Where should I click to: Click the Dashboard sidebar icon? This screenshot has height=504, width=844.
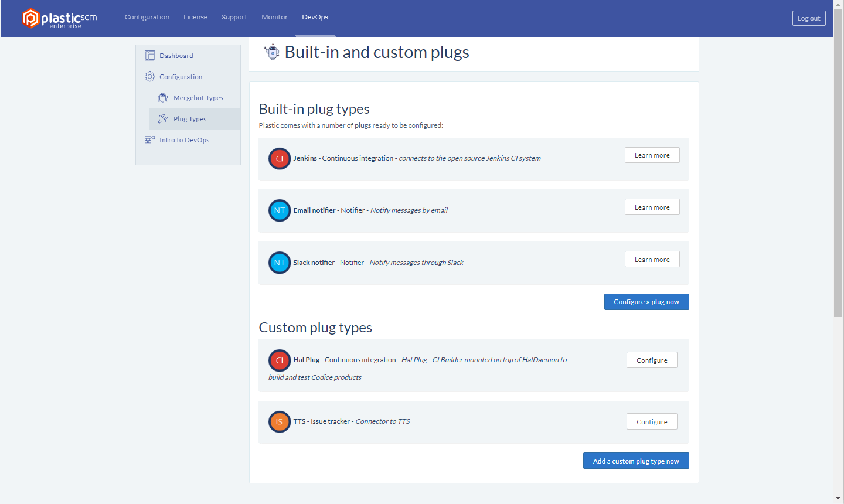pos(150,56)
